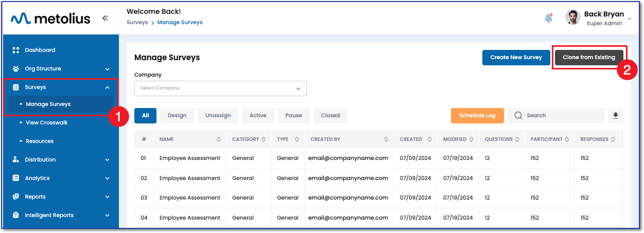Image resolution: width=644 pixels, height=233 pixels.
Task: Click the download export icon
Action: click(615, 116)
